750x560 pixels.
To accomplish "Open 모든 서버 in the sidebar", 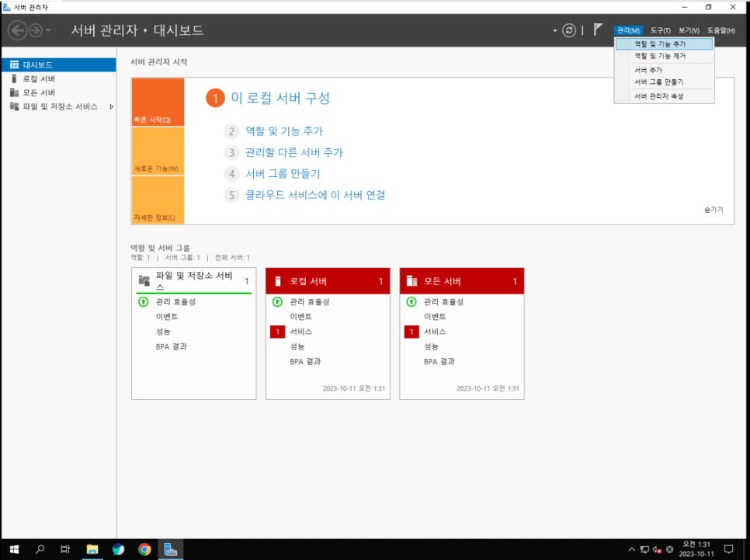I will (39, 92).
